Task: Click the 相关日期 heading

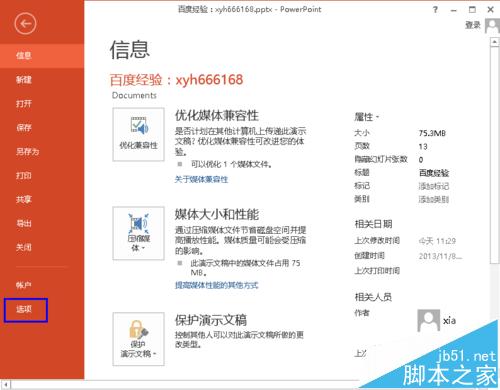Action: point(373,224)
